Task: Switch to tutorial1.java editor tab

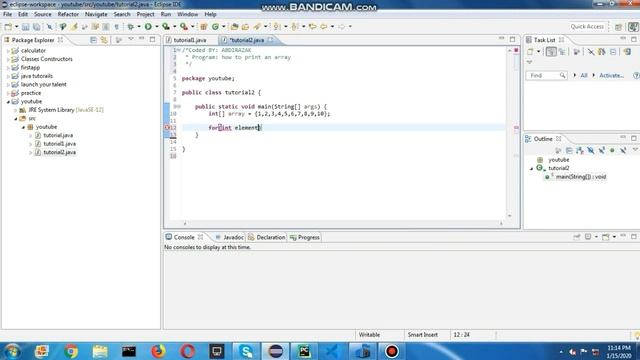Action: click(x=190, y=40)
